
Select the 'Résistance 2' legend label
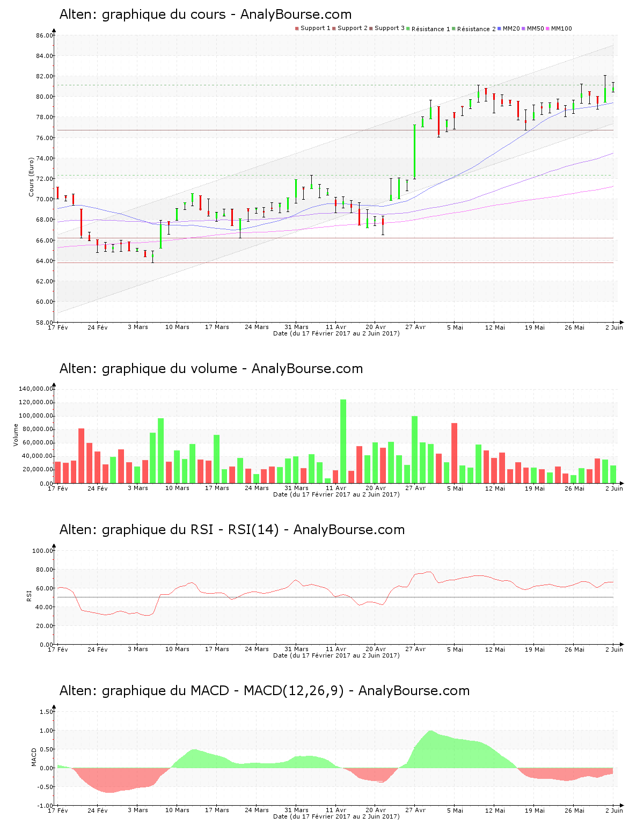pyautogui.click(x=477, y=29)
